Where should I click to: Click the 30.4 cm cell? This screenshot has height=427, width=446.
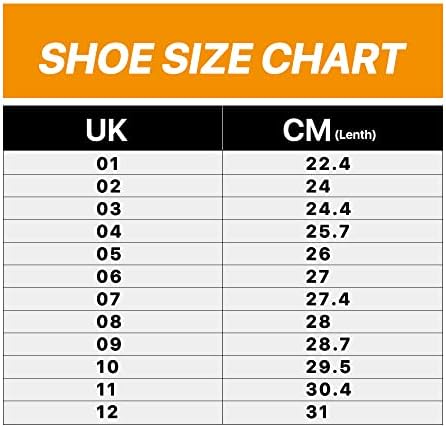[x=333, y=390]
